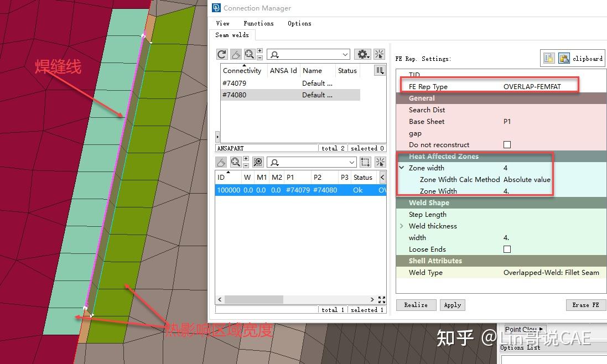Expand the side panel arrow left of parts list
Screen dimensions: 607x364
(217, 137)
